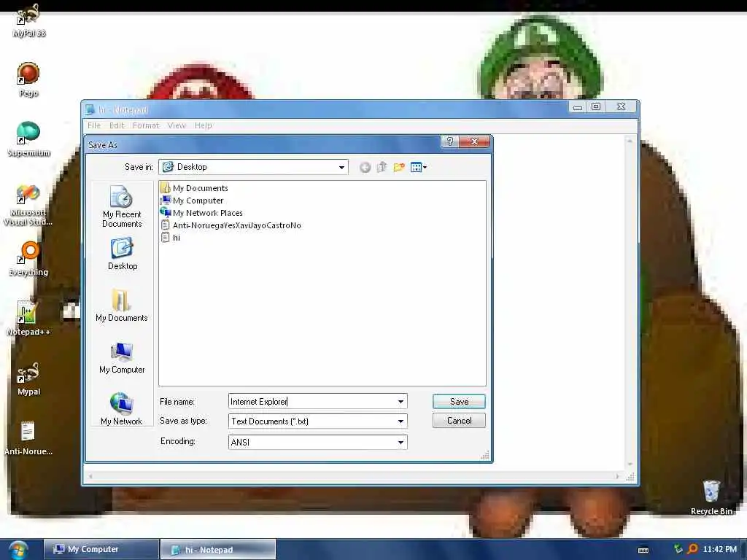This screenshot has width=747, height=560.
Task: Open Microsoft Visual Studio desktop shortcut
Action: (28, 205)
